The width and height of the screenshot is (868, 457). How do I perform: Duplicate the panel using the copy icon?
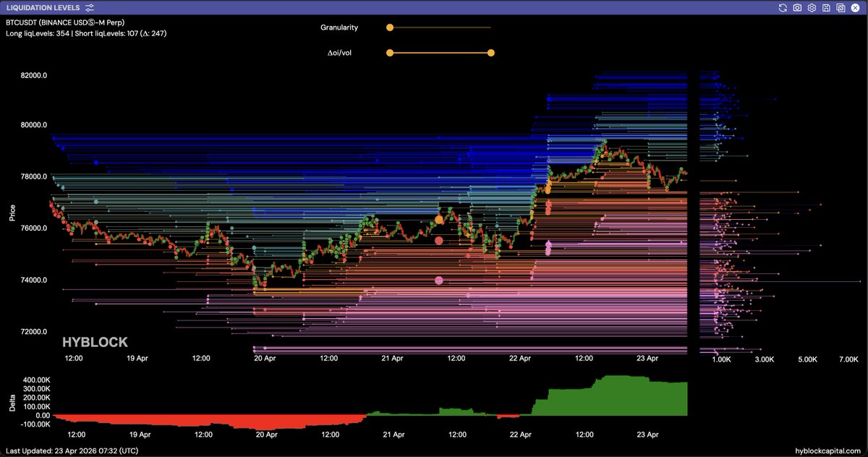click(841, 7)
